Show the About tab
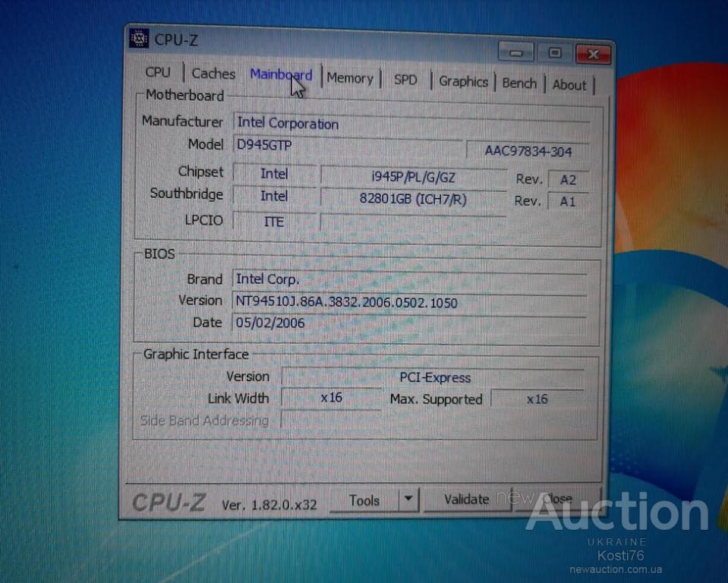Image resolution: width=728 pixels, height=583 pixels. pyautogui.click(x=569, y=85)
